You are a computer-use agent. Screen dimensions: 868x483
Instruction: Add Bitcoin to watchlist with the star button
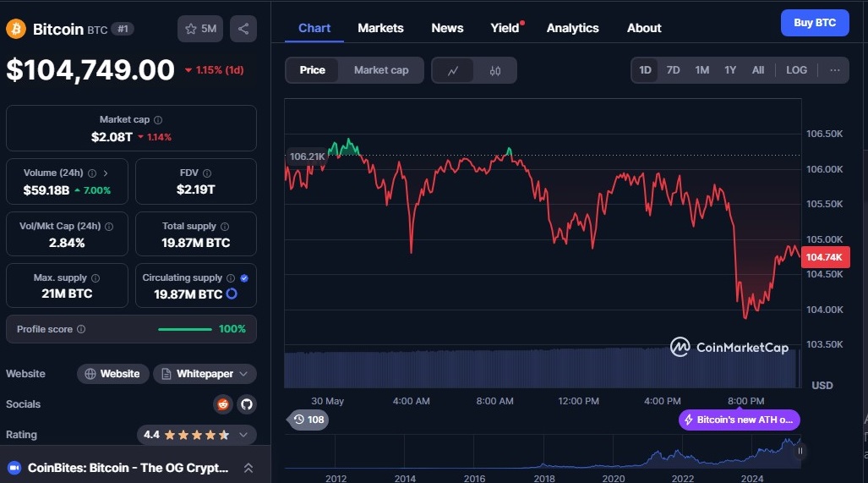(x=199, y=29)
